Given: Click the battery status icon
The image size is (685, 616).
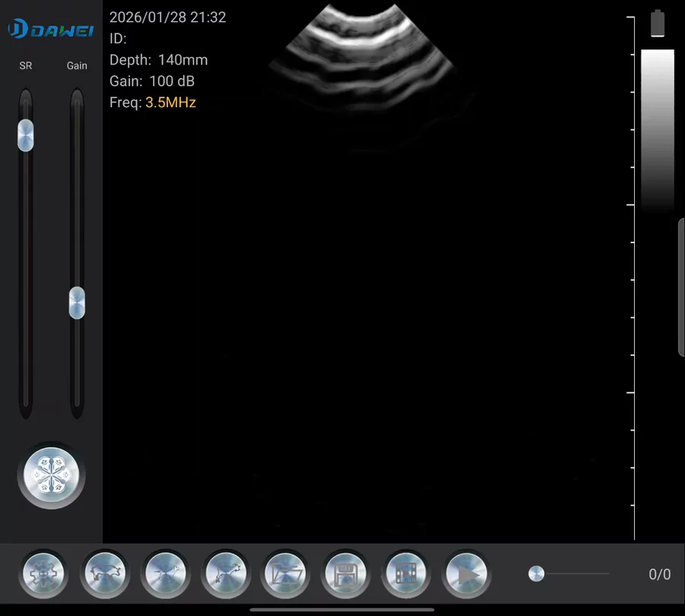Looking at the screenshot, I should pyautogui.click(x=658, y=24).
